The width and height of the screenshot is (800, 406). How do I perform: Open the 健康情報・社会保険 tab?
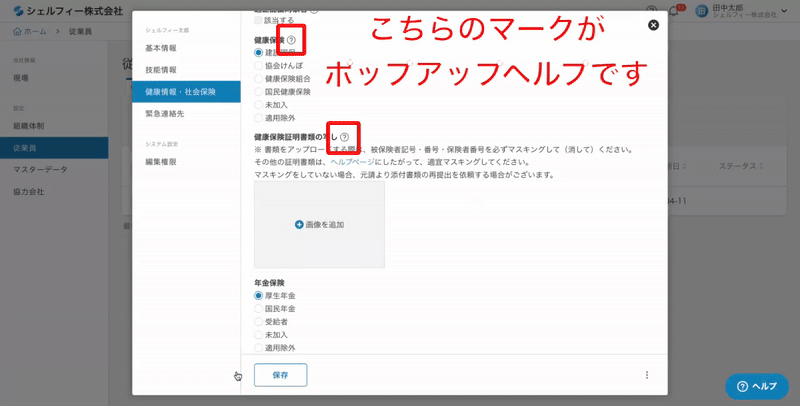click(186, 92)
